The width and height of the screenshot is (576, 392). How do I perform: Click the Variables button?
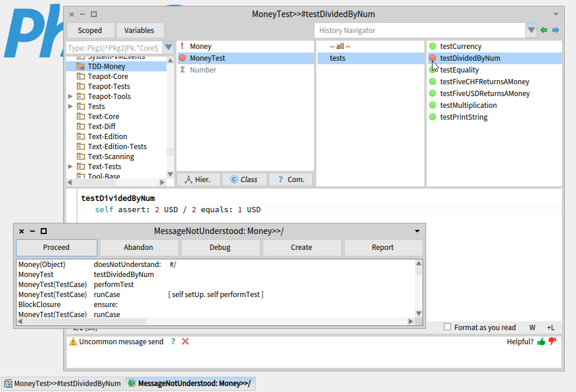coord(139,31)
